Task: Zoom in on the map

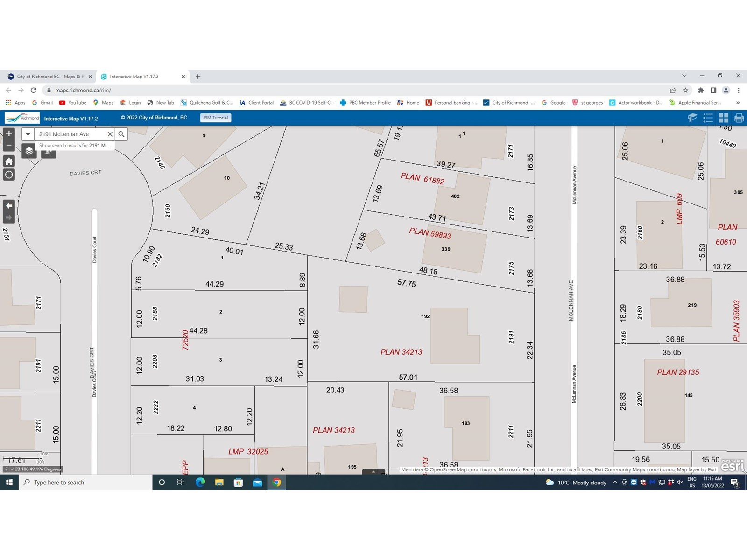Action: pyautogui.click(x=9, y=133)
